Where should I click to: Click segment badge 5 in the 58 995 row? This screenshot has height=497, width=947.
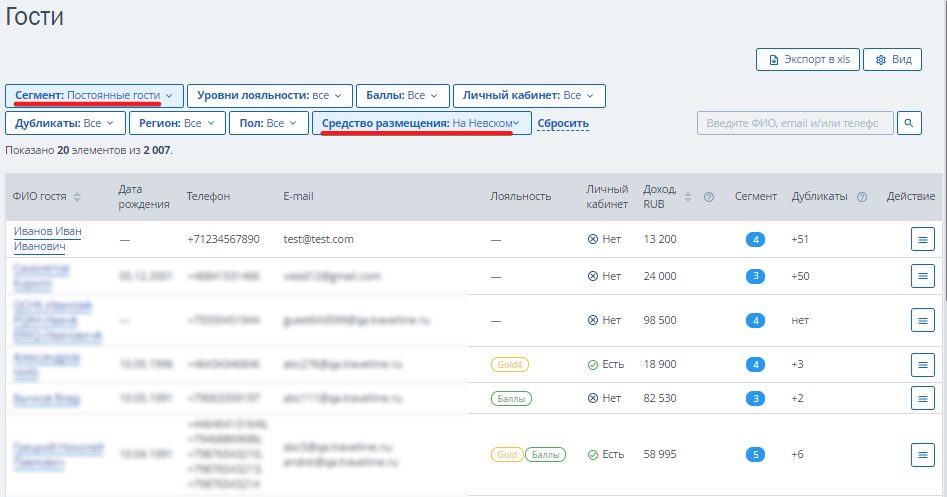[x=755, y=455]
